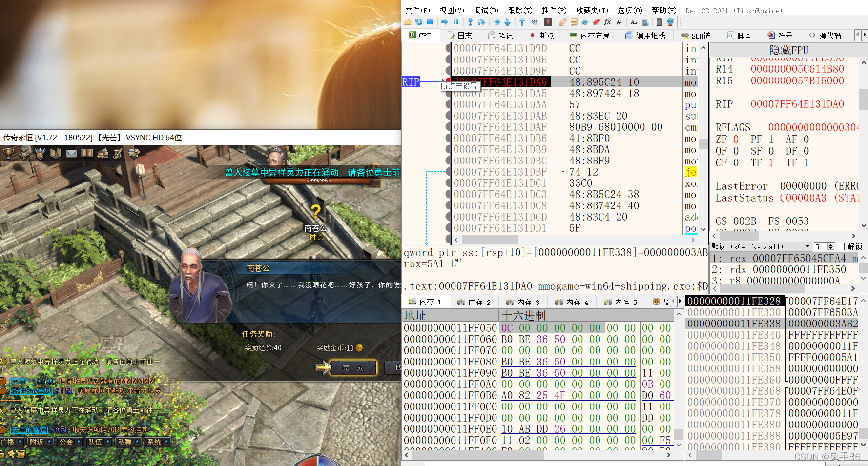Click the GM support icon in game

pyautogui.click(x=118, y=154)
